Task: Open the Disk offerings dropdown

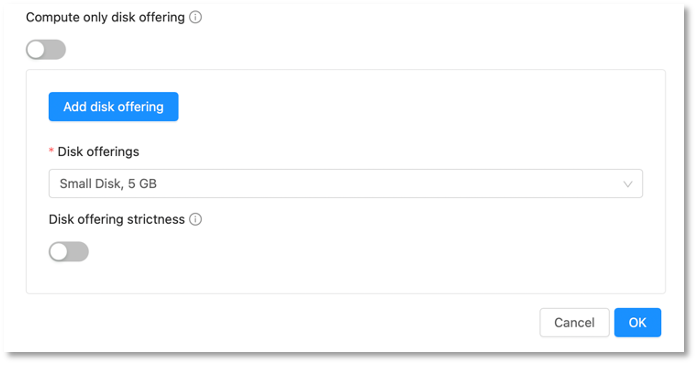Action: pos(345,183)
